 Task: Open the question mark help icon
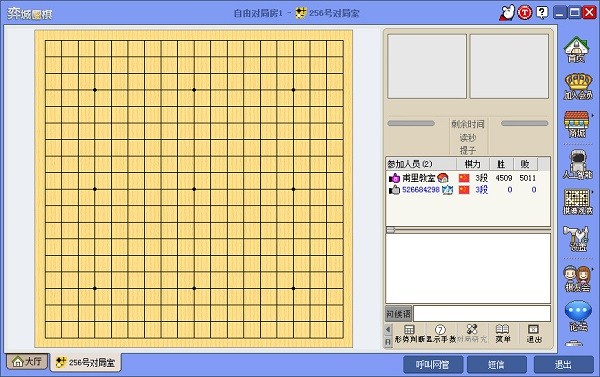pyautogui.click(x=542, y=13)
